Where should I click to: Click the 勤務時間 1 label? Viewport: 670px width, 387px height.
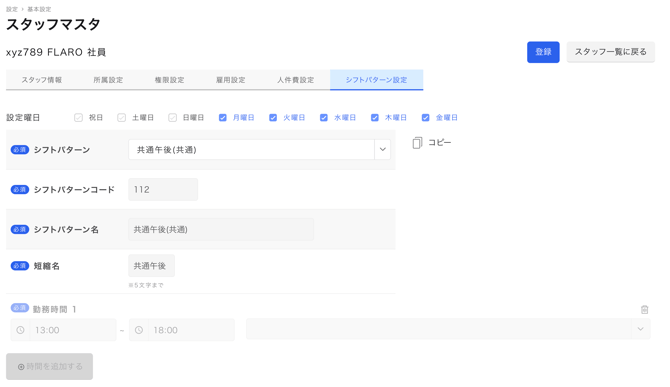(54, 309)
